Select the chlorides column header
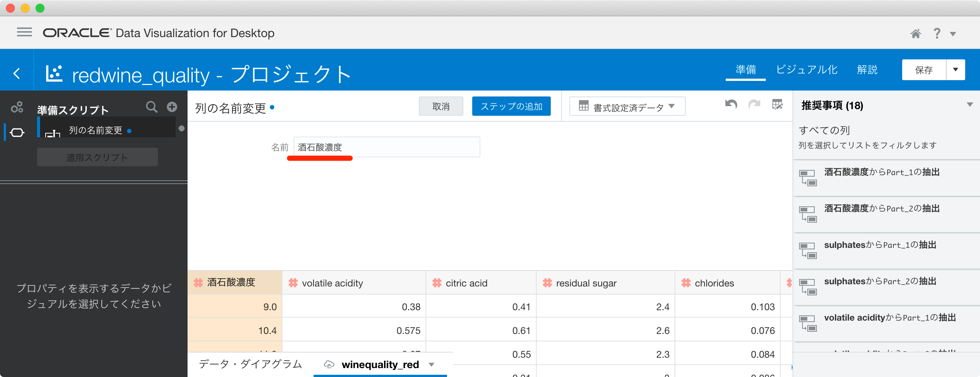 727,282
